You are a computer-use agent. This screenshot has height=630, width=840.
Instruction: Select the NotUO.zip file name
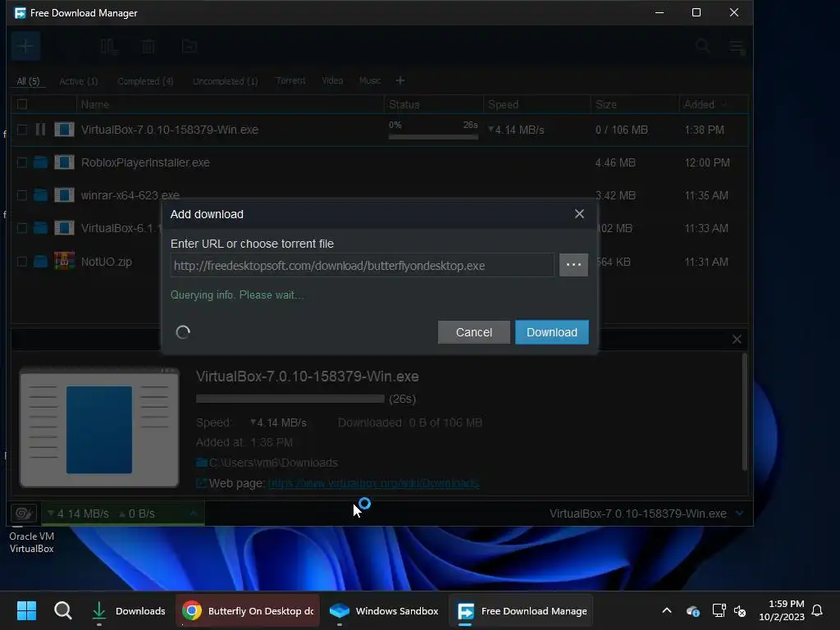click(x=106, y=262)
